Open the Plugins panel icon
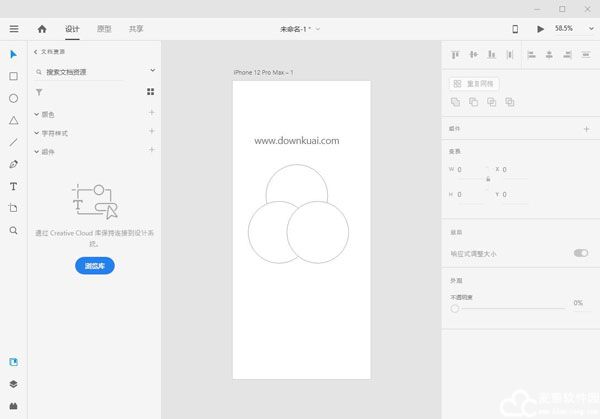Viewport: 600px width, 419px height. (x=14, y=405)
